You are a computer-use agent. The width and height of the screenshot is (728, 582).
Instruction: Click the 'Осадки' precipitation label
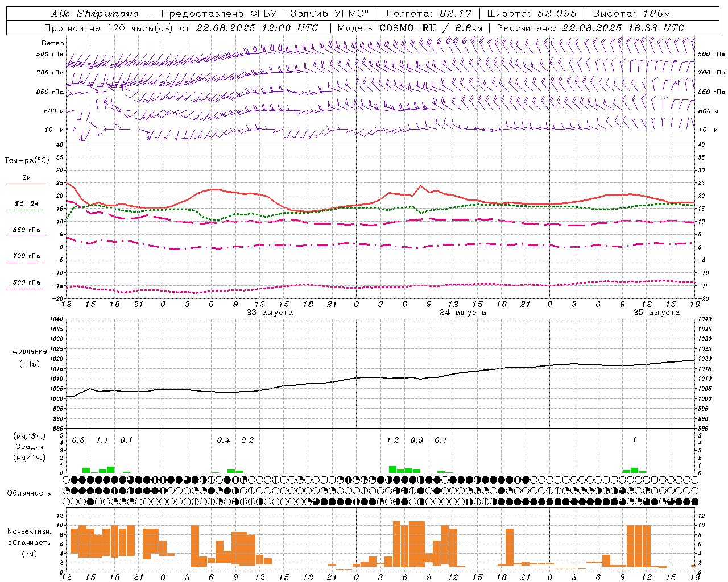pyautogui.click(x=30, y=447)
